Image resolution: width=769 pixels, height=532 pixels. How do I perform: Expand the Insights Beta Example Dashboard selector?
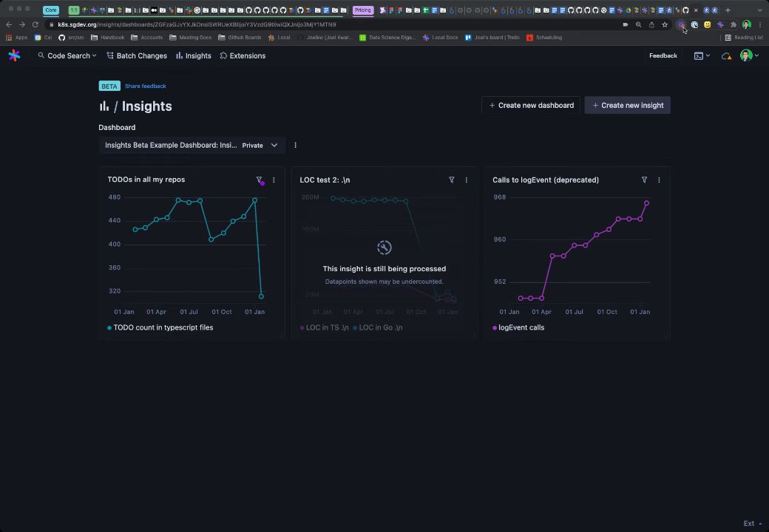[191, 145]
